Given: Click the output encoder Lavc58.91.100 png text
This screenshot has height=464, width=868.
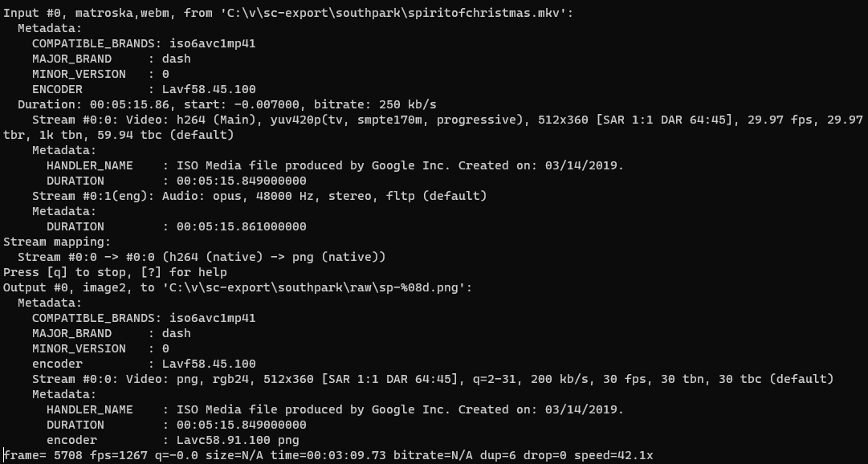Looking at the screenshot, I should 238,440.
